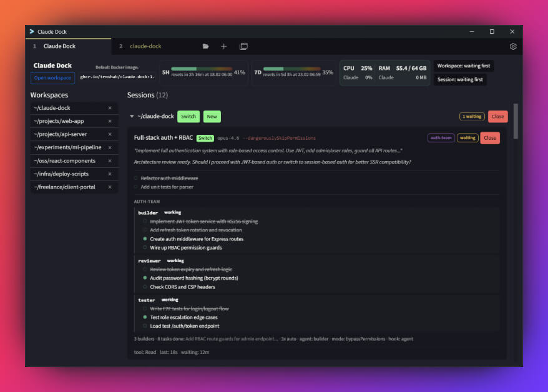Click the sessions list scrollbar

point(516,122)
